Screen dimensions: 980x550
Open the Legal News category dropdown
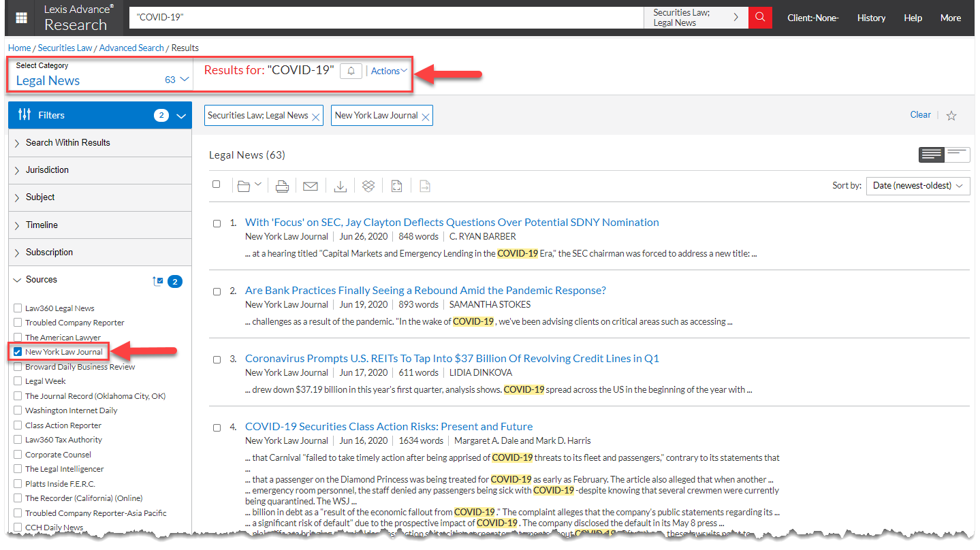[x=101, y=74]
